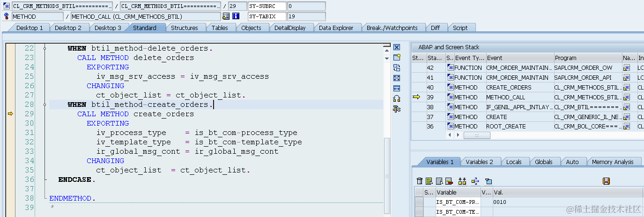
Task: Open the Objects tab
Action: click(252, 28)
